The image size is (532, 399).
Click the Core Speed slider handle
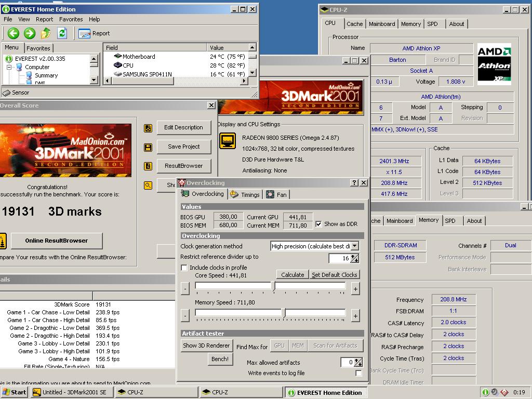[274, 285]
